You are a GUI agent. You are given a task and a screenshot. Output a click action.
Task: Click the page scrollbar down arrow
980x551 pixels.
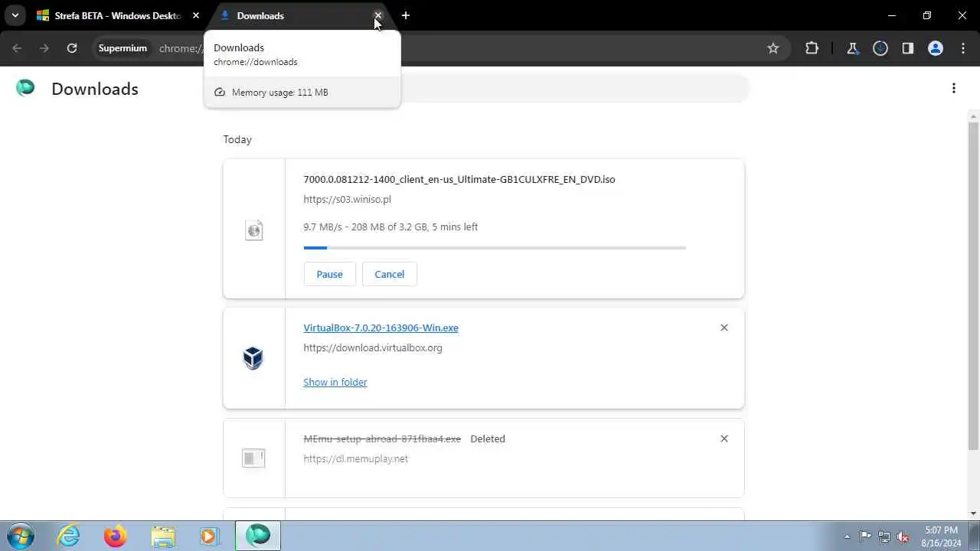973,514
